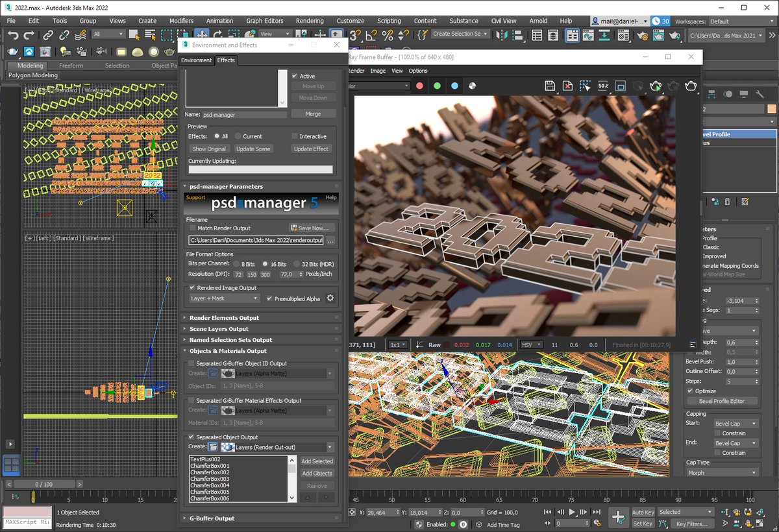Viewport: 779px width, 532px height.
Task: Uncheck the Premultiplied Alpha checkbox
Action: point(269,298)
